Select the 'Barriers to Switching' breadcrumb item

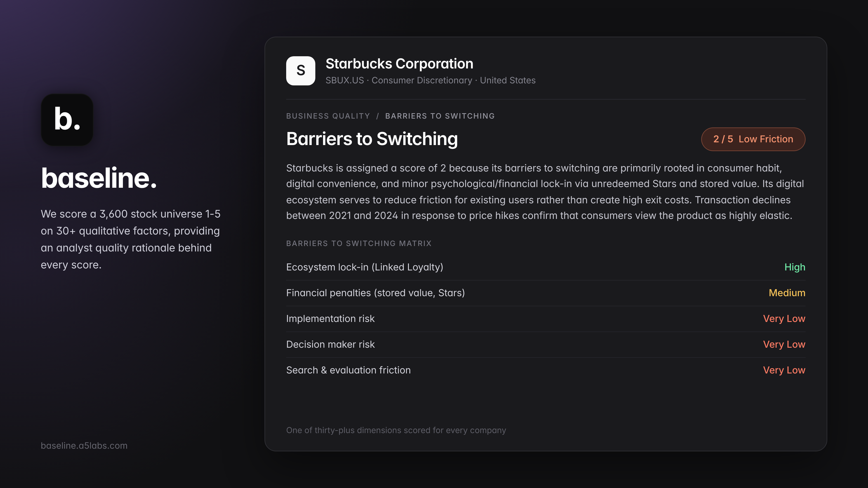[x=440, y=116]
